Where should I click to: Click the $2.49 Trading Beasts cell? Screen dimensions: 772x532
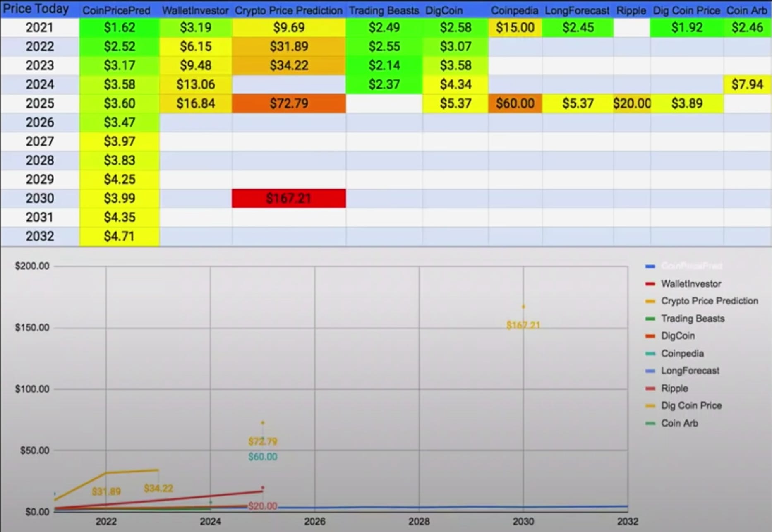[384, 27]
